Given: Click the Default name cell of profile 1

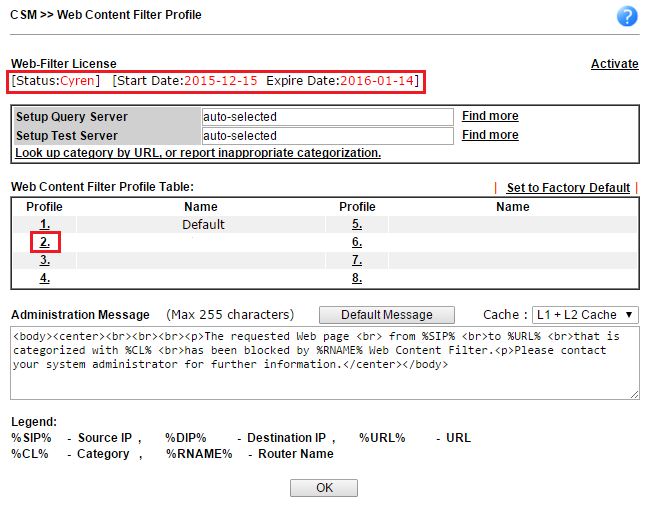Looking at the screenshot, I should click(203, 225).
